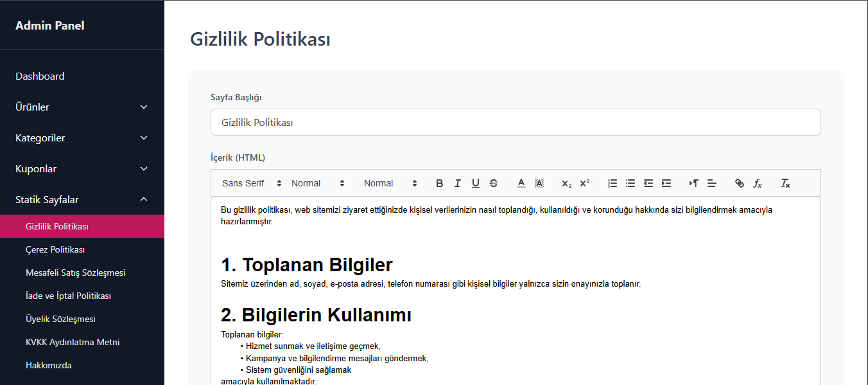Expand the Ürünler sidebar menu
This screenshot has width=868, height=385.
tap(82, 107)
